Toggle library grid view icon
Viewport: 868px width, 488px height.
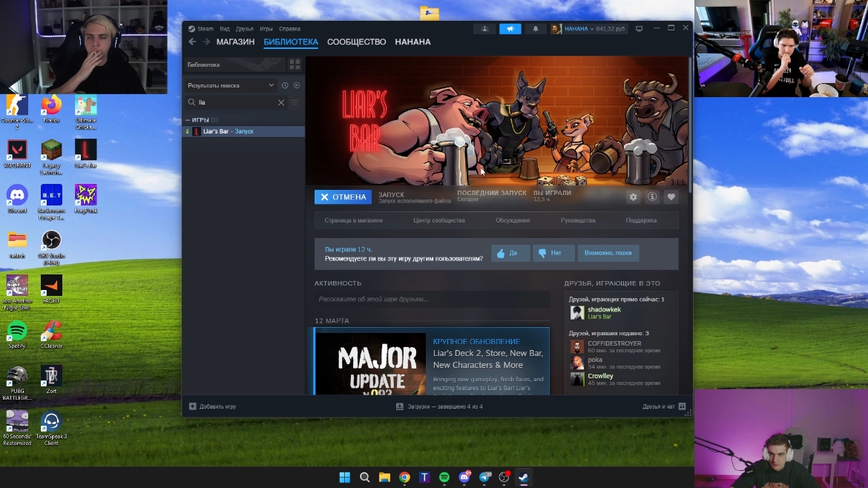point(295,65)
